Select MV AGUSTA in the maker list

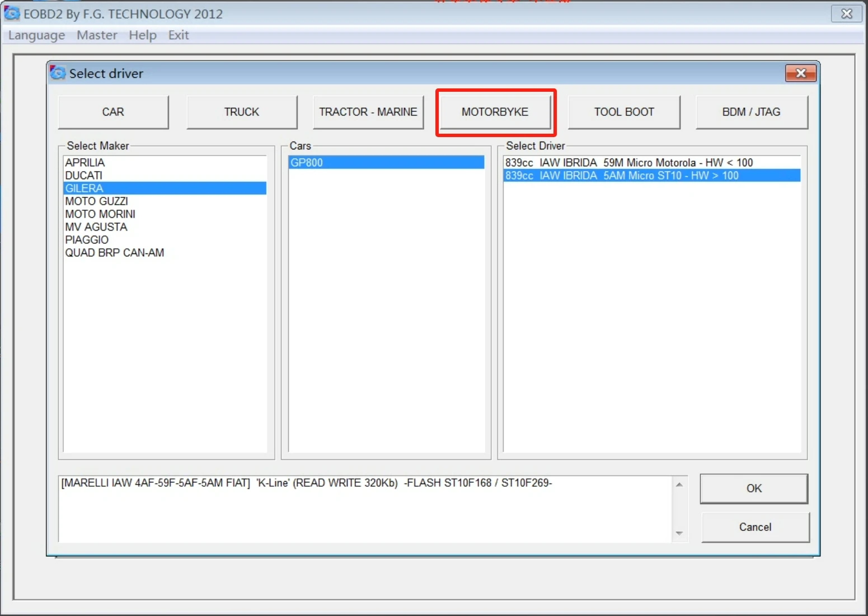[165, 227]
